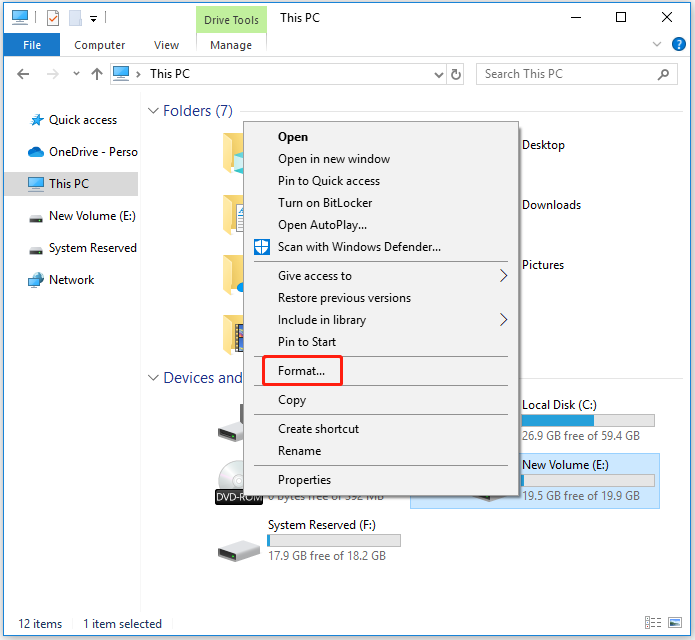Choose Open in new window

click(x=381, y=159)
